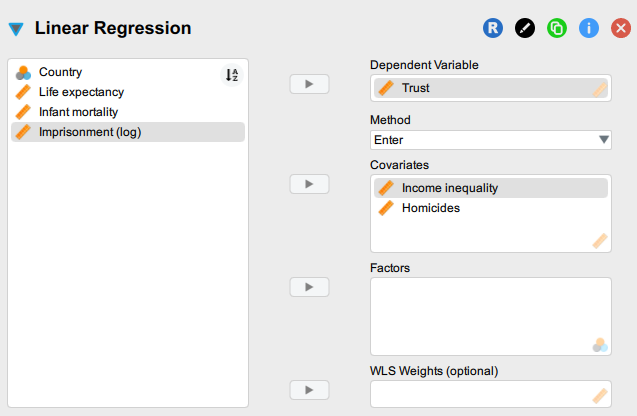
Task: Collapse the Linear Regression panel triangle
Action: point(16,29)
